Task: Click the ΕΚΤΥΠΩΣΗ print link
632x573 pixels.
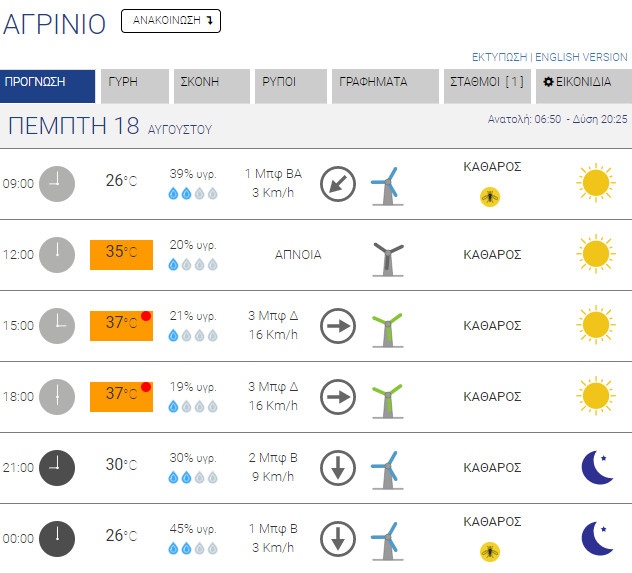Action: (x=499, y=57)
